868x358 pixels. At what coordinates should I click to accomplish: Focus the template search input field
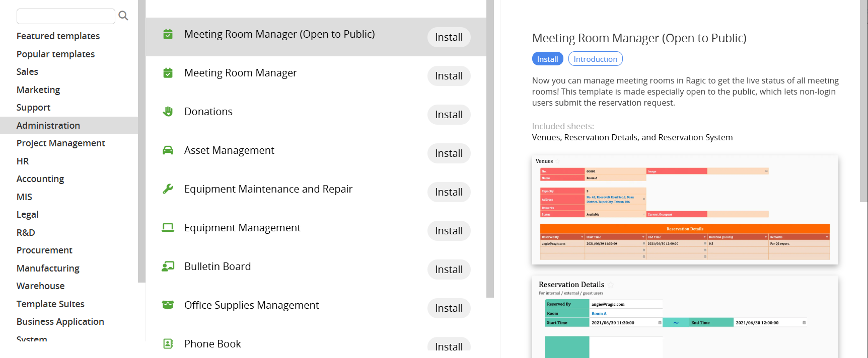(x=66, y=16)
